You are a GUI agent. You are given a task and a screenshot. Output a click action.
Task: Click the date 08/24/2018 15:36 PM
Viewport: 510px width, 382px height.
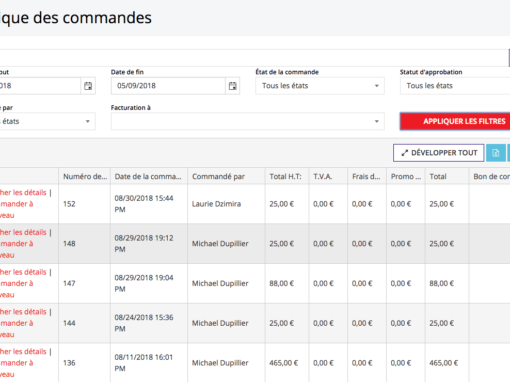(x=144, y=323)
